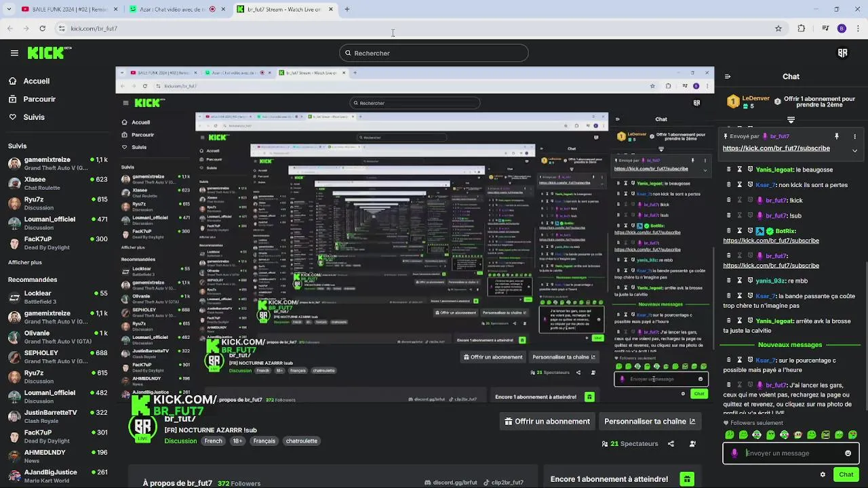The image size is (868, 488).
Task: Send the message with the green Chat button
Action: pyautogui.click(x=846, y=474)
